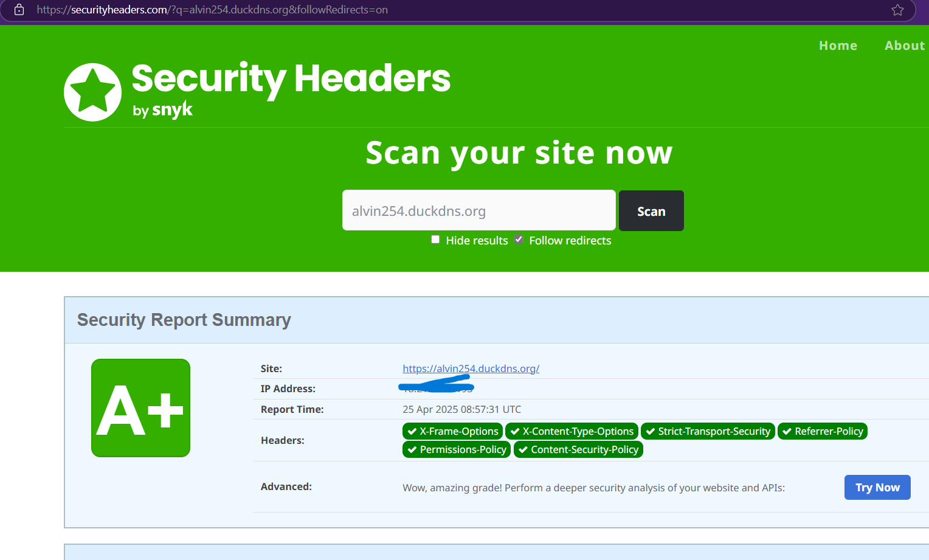Open the About menu item

(x=905, y=46)
